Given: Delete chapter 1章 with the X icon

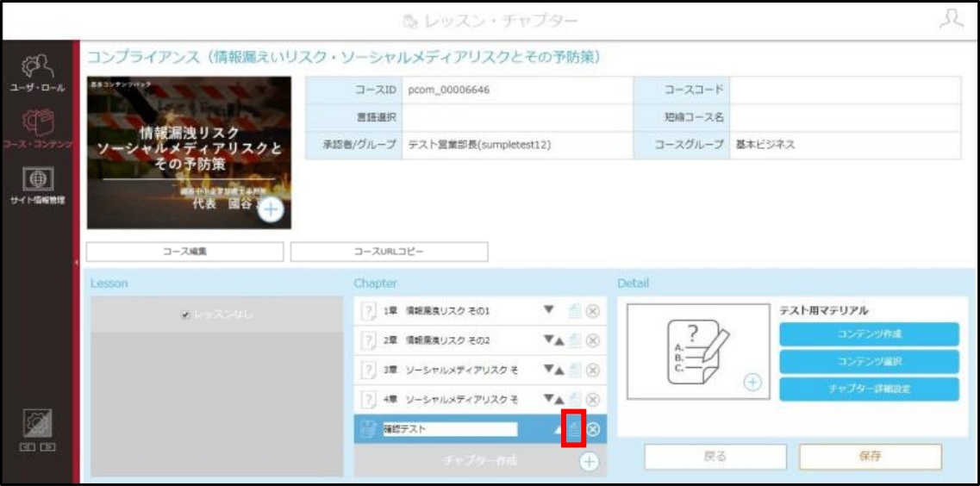Looking at the screenshot, I should click(x=593, y=310).
